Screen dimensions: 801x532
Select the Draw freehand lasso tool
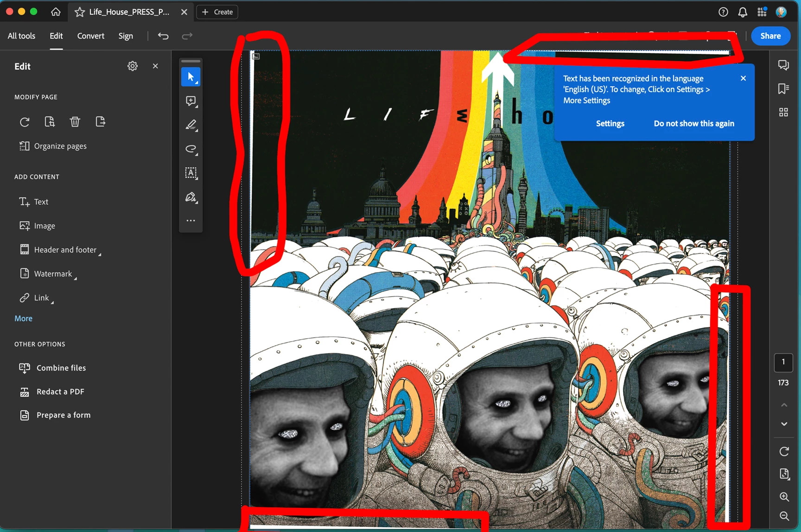tap(191, 149)
